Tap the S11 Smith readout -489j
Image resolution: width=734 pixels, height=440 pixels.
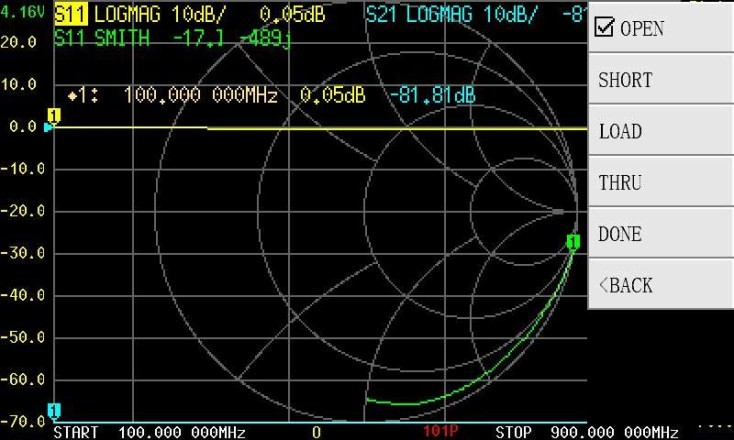point(265,38)
